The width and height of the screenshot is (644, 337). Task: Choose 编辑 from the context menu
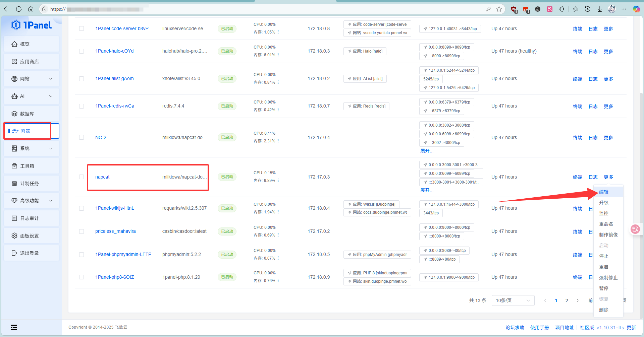604,192
